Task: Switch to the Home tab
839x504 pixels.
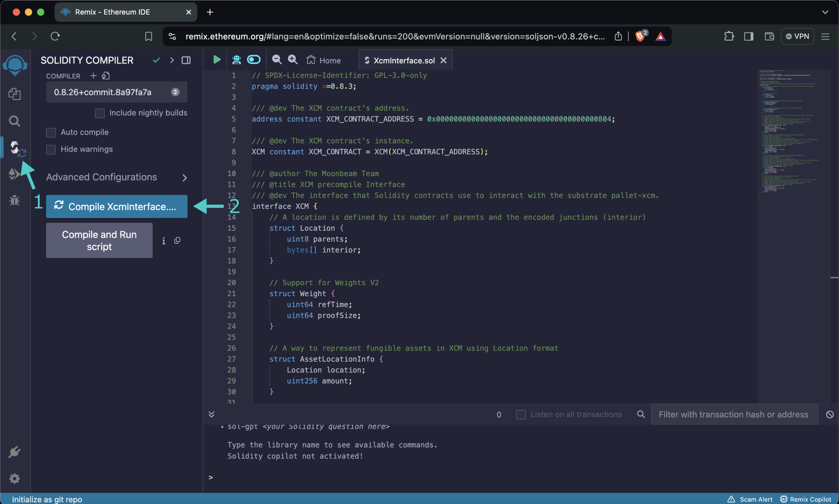Action: pyautogui.click(x=323, y=60)
